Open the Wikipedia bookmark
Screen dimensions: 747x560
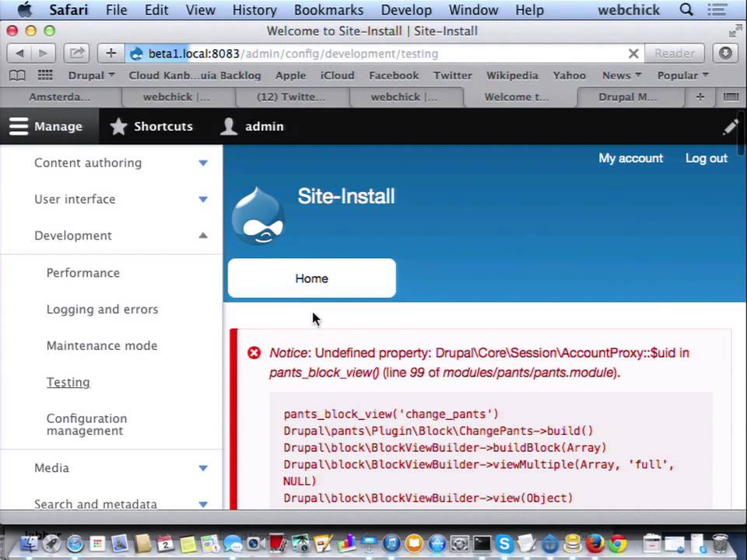(x=512, y=75)
